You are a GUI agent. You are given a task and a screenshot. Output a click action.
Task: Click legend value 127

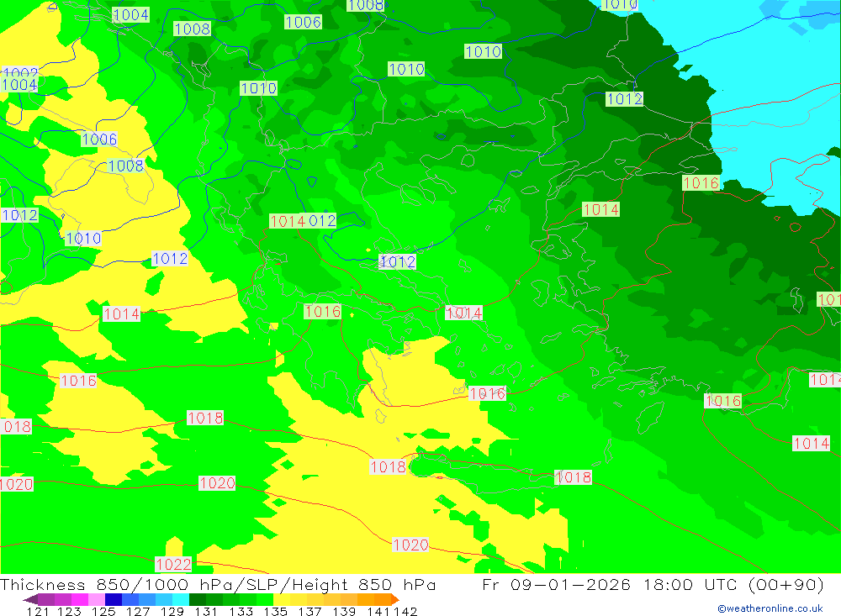click(x=138, y=611)
